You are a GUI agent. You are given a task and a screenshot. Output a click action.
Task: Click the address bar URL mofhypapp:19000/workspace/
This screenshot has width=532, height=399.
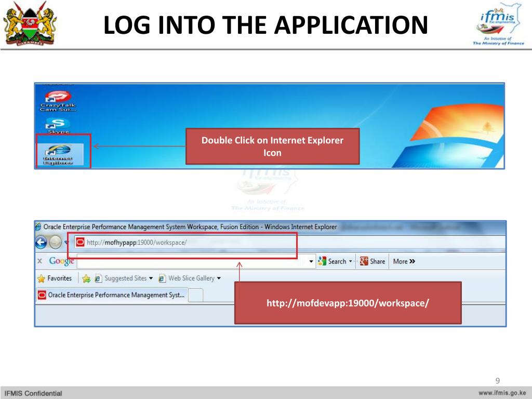[x=137, y=243]
